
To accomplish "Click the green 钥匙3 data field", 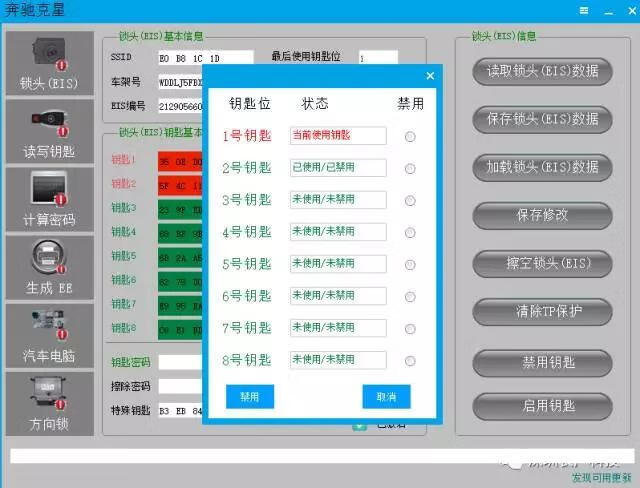I will tap(180, 210).
